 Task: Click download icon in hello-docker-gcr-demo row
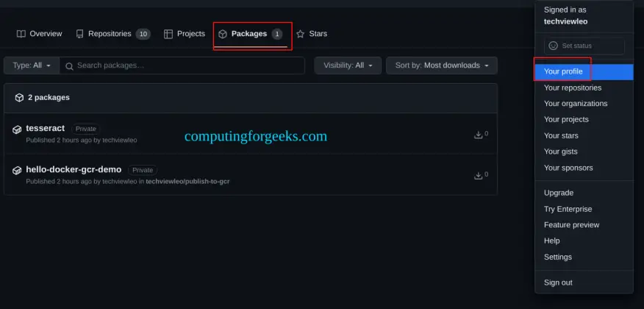(479, 175)
